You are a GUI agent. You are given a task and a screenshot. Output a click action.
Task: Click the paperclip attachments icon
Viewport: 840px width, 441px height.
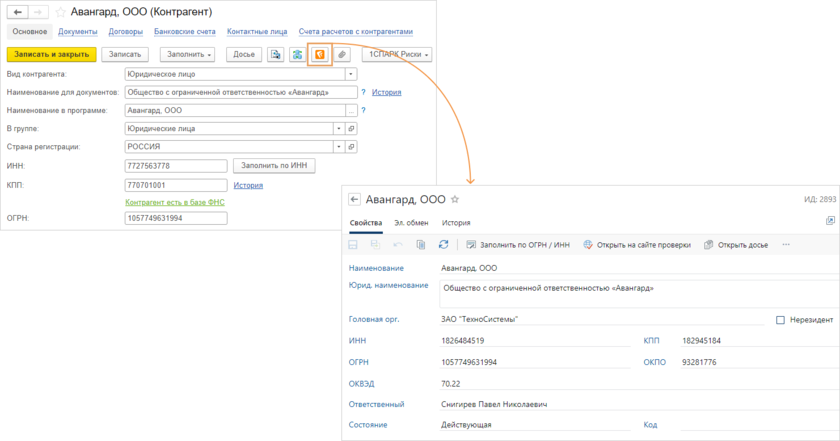point(342,54)
